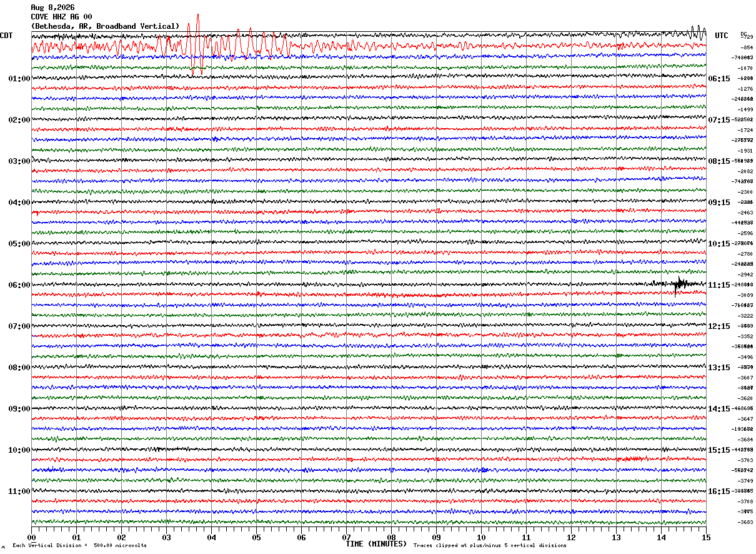Click minute 00 tick on time axis
This screenshot has height=554, width=756.
pos(31,537)
